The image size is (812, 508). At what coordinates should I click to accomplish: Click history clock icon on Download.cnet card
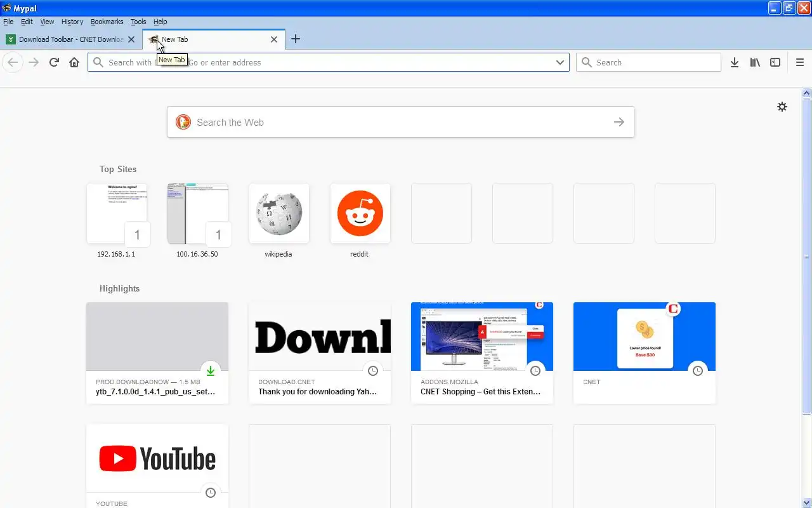(x=373, y=371)
